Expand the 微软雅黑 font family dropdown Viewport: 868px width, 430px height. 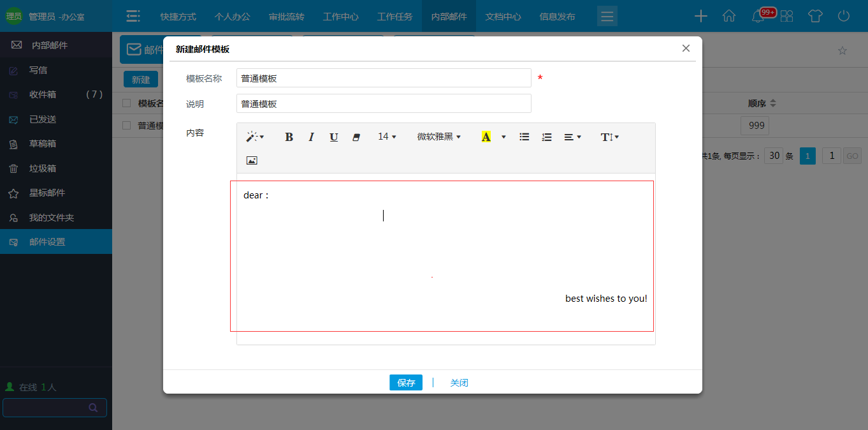[438, 137]
